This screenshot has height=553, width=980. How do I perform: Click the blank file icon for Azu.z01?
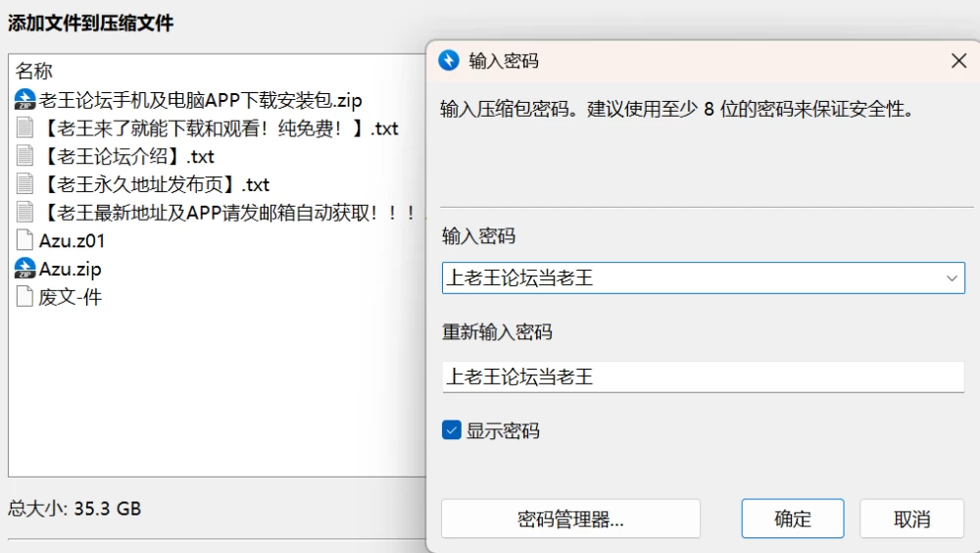pyautogui.click(x=25, y=240)
